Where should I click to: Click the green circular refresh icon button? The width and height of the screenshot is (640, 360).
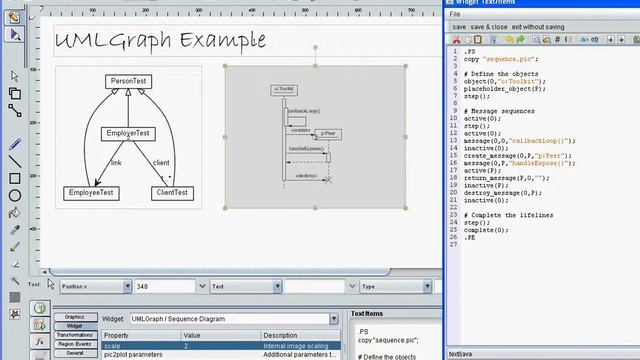(40, 308)
